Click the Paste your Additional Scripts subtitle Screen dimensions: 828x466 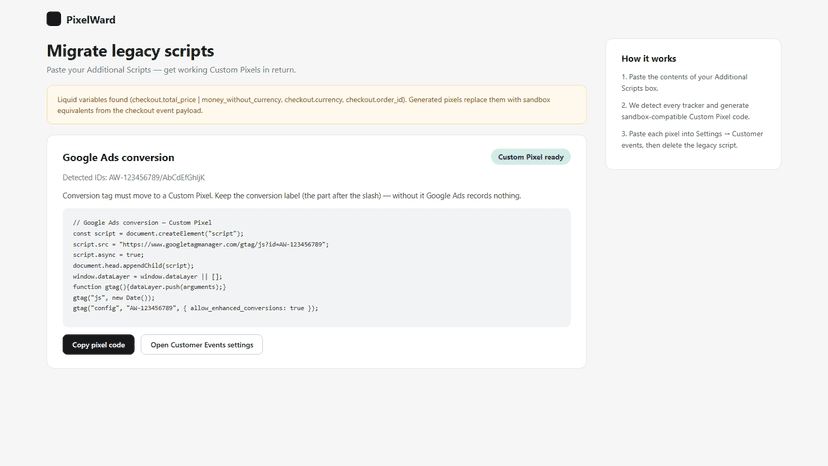tap(171, 70)
